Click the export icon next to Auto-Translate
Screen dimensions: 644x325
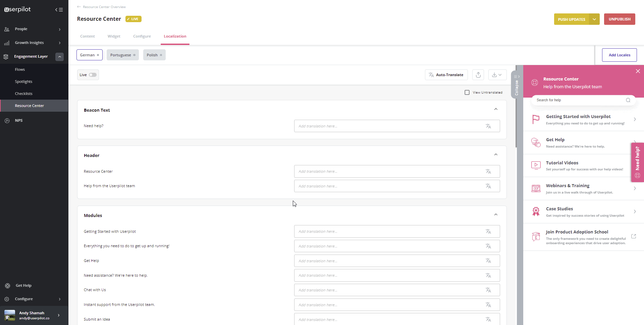(x=478, y=74)
